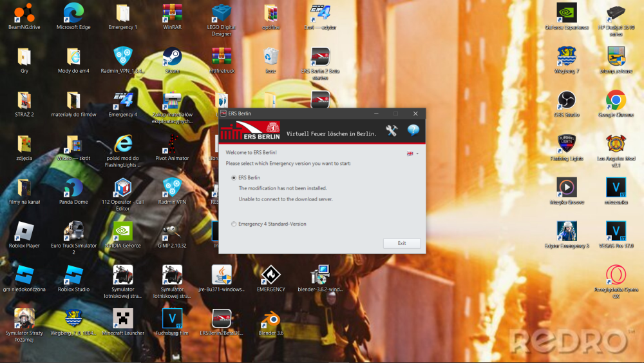Open Wideo — skrót shortcut
The height and width of the screenshot is (363, 644).
[73, 148]
